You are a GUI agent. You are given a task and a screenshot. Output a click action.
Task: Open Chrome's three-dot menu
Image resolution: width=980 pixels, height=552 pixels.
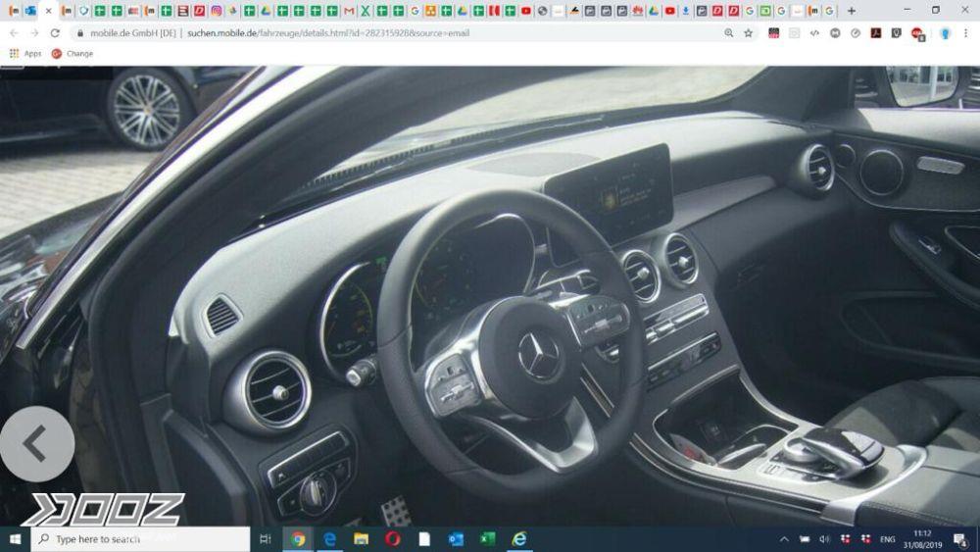[x=965, y=32]
